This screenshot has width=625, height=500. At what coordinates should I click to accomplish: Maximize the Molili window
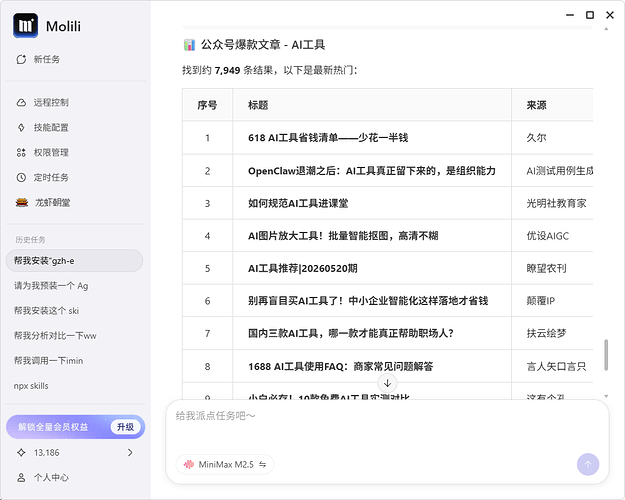[590, 15]
